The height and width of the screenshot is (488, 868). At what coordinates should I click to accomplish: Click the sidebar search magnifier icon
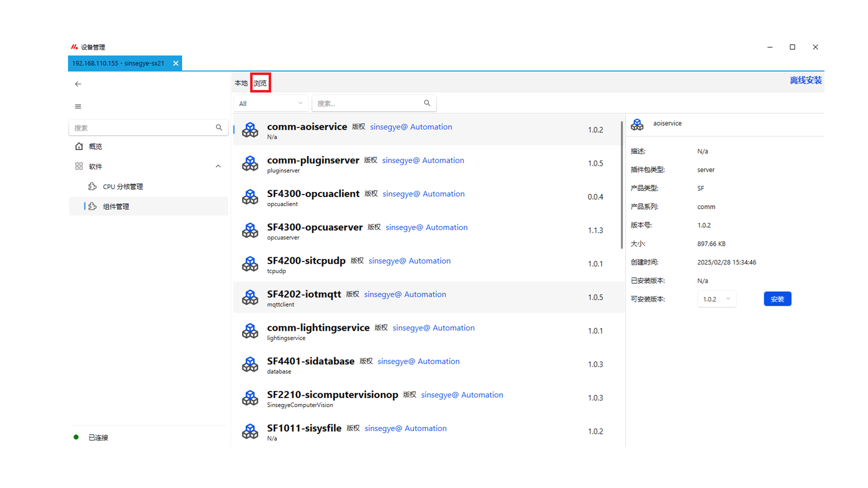pyautogui.click(x=219, y=128)
